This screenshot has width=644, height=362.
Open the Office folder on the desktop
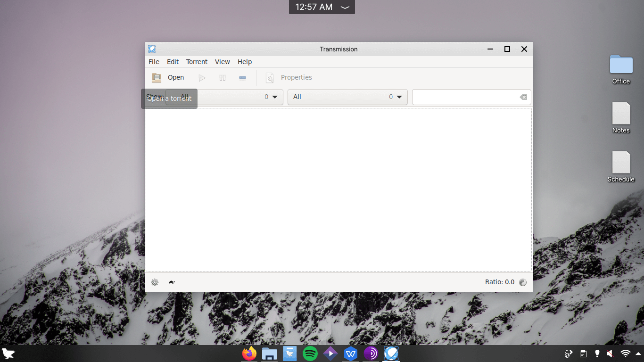(621, 69)
